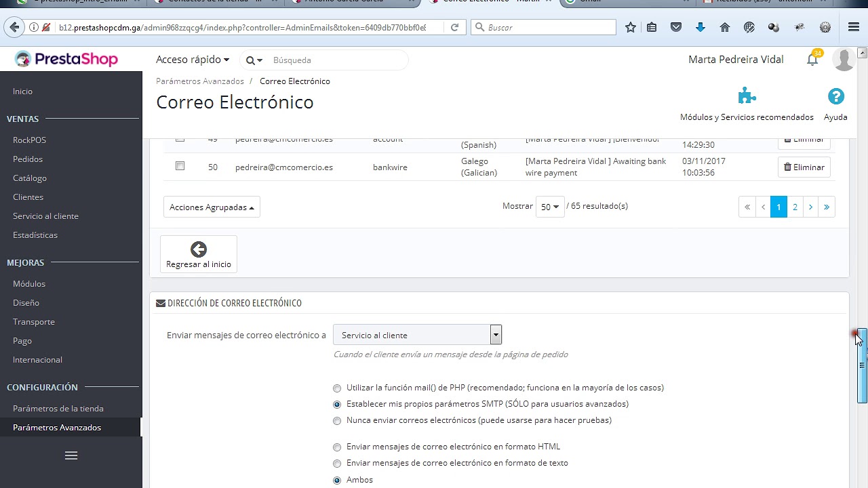868x488 pixels.
Task: Open Transporte in the sidebar
Action: [x=34, y=322]
